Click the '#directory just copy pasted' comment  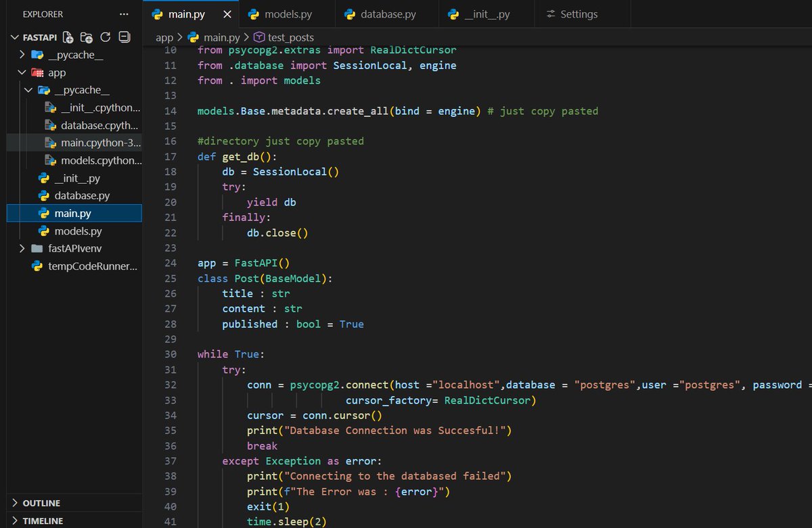coord(281,141)
